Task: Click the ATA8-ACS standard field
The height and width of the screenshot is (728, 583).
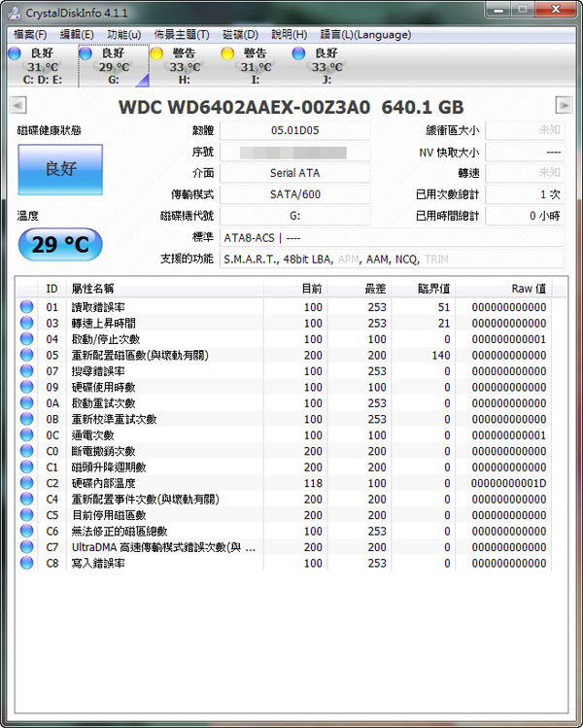Action: (393, 238)
